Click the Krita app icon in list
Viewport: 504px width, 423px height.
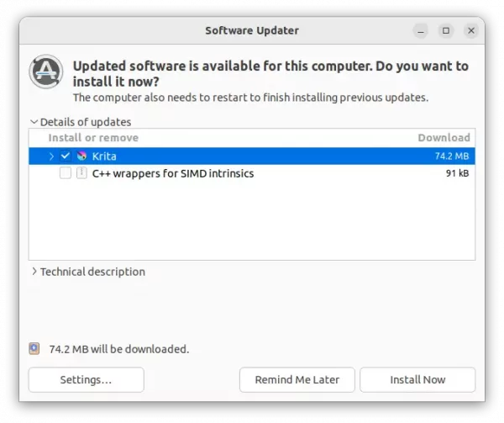81,156
